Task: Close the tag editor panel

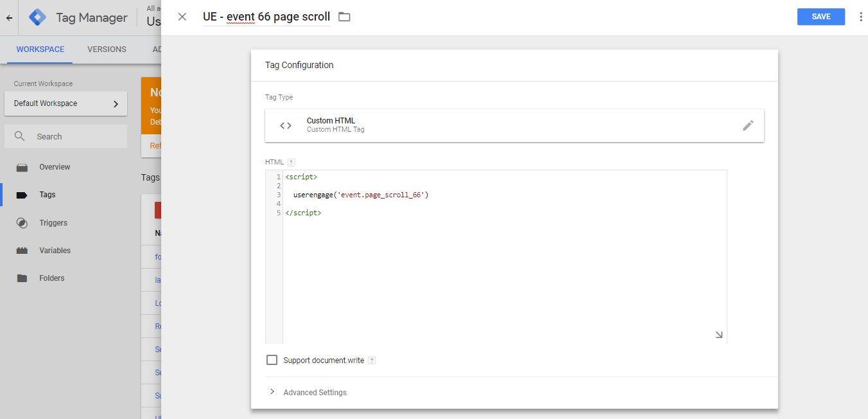Action: 182,17
